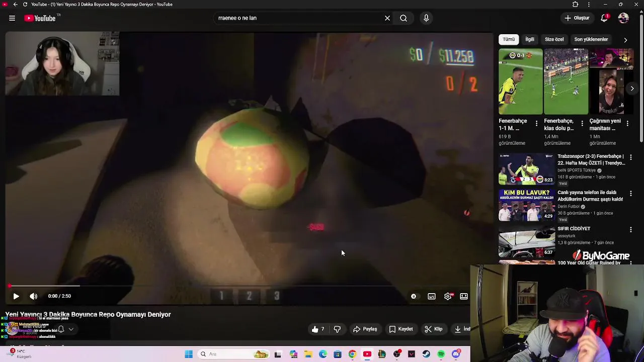Open browser extensions puzzle icon

[576, 4]
